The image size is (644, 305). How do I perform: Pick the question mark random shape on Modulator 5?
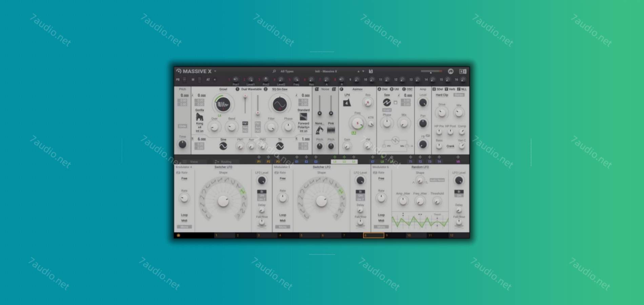337,216
